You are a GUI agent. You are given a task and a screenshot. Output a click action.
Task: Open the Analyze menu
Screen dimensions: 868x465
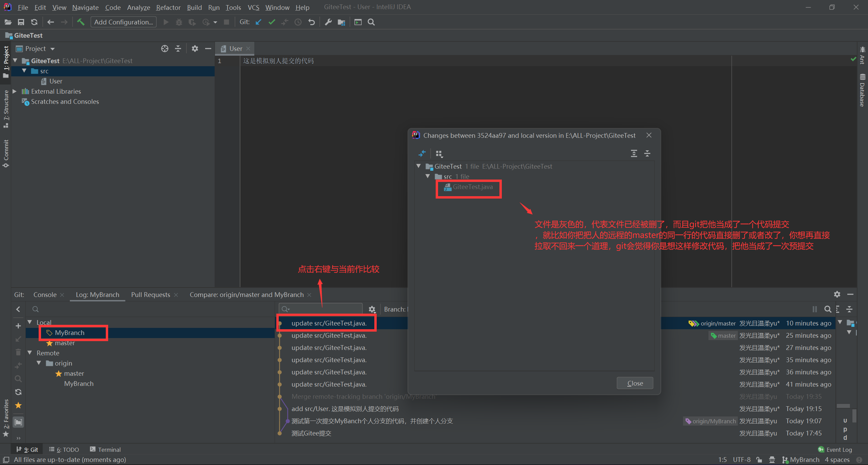tap(138, 7)
